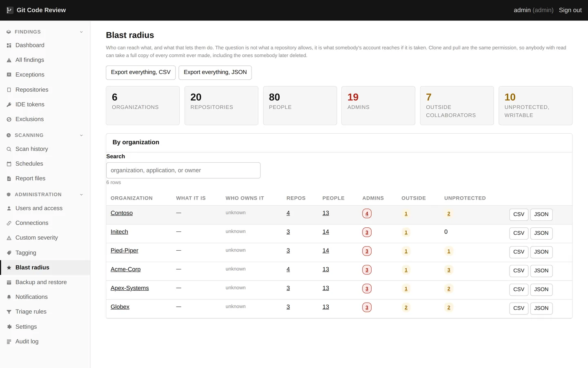The image size is (588, 368).
Task: Click Acme-Corp unprotected count badge 3
Action: point(449,270)
